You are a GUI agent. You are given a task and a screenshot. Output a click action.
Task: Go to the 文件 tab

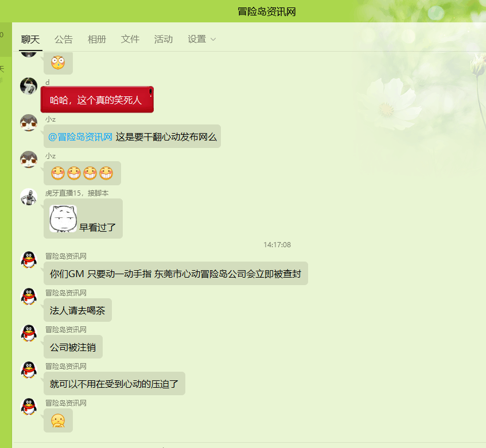click(x=130, y=39)
